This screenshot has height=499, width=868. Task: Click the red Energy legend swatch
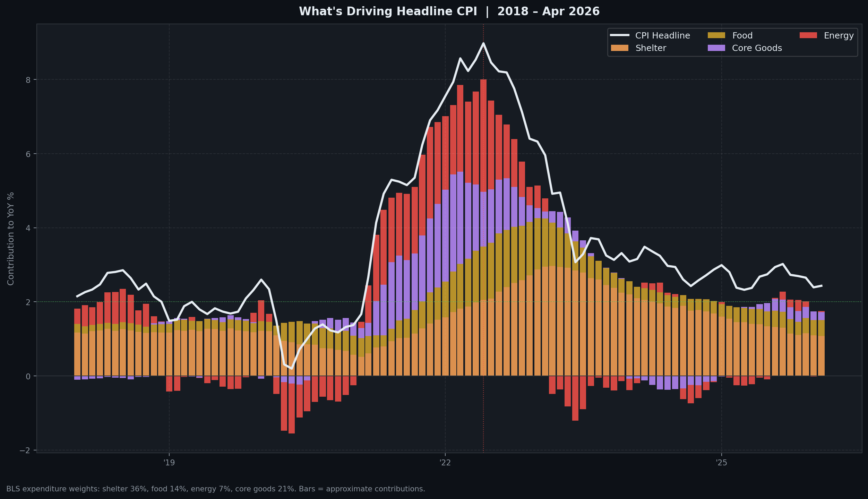click(808, 35)
